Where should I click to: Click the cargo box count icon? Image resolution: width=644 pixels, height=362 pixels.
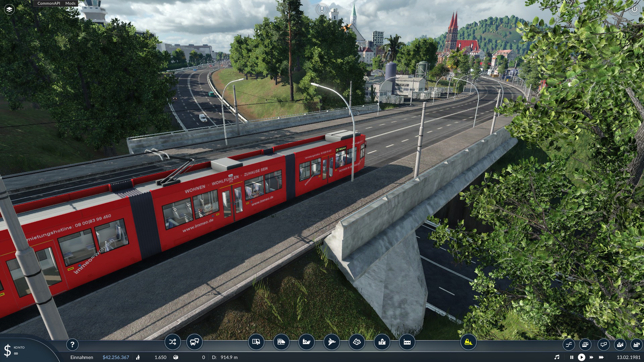coord(175,357)
